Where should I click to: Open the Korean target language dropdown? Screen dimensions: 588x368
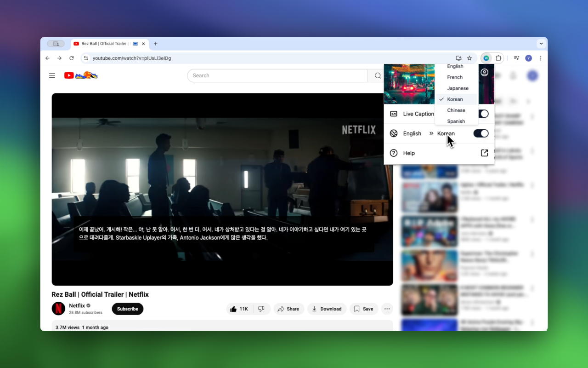tap(446, 133)
